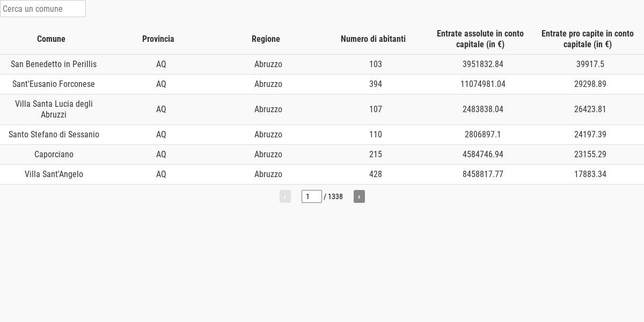The height and width of the screenshot is (322, 644).
Task: Click the 11074981.04 absolute revenue value
Action: pyautogui.click(x=483, y=84)
